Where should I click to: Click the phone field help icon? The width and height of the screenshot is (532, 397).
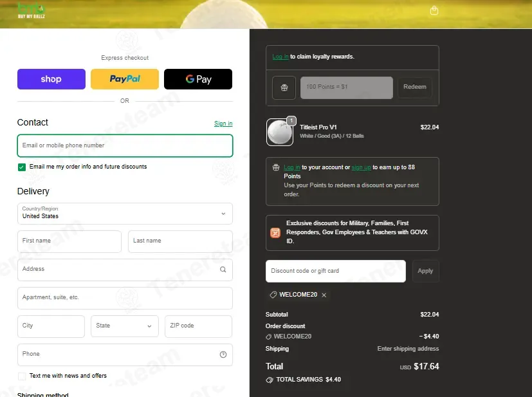coord(223,355)
